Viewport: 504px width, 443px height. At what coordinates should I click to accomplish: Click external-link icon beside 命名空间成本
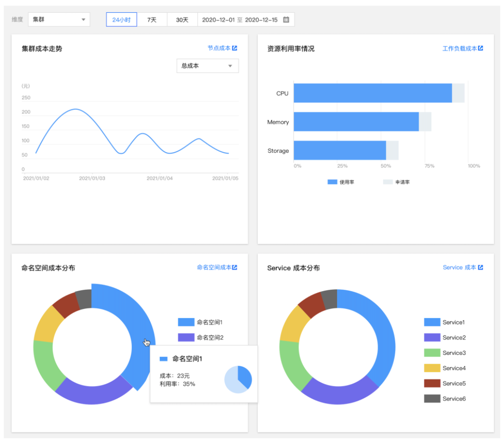point(234,268)
